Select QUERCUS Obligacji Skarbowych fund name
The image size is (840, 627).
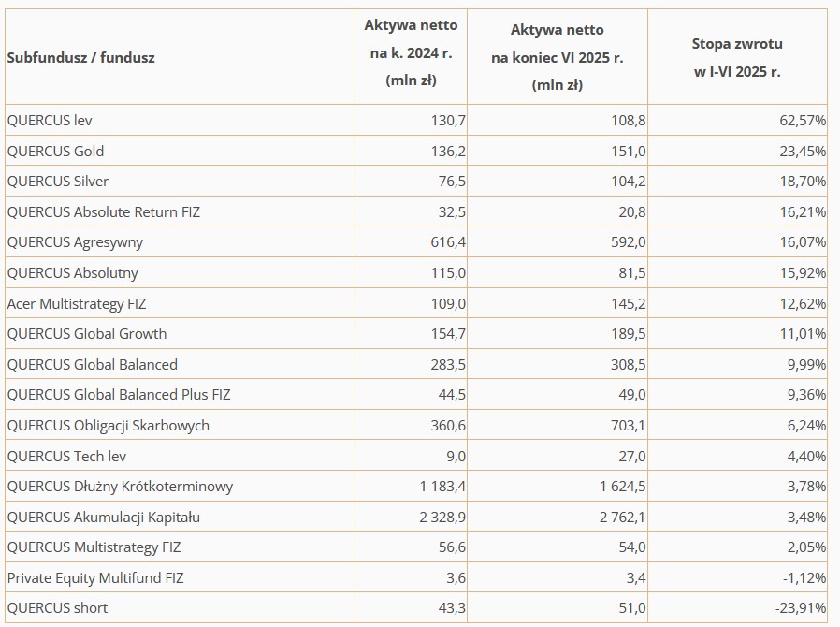click(108, 425)
